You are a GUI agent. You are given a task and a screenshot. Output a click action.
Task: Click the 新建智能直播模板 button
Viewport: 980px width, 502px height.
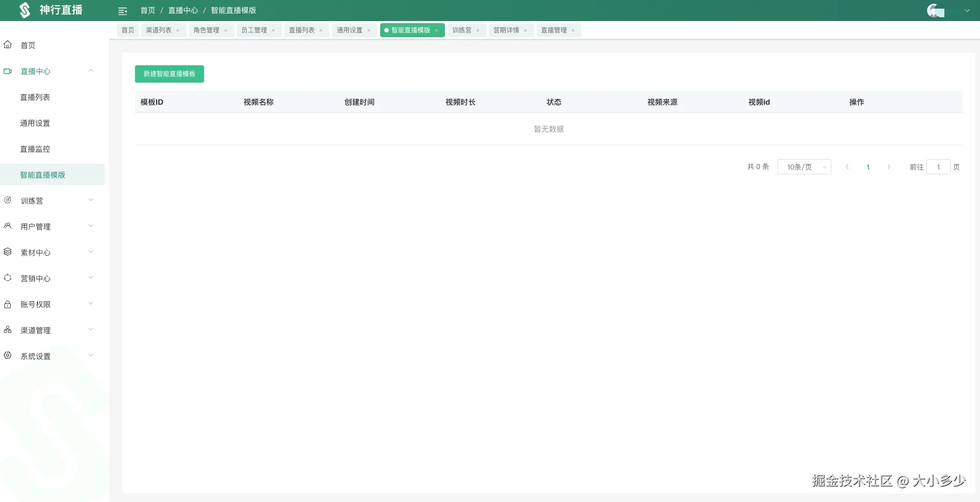170,74
